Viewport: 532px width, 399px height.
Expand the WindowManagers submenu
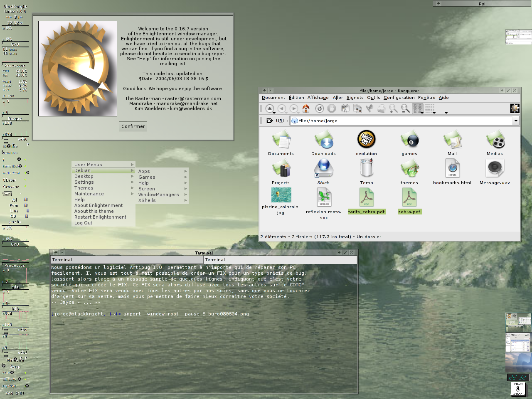click(162, 195)
